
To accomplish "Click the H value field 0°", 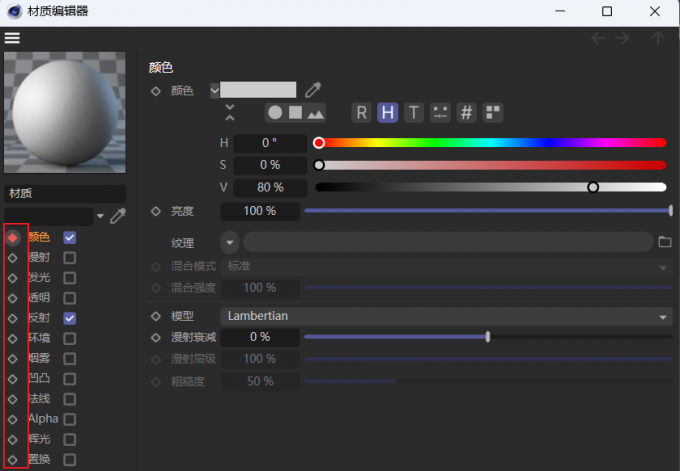I will coord(270,143).
